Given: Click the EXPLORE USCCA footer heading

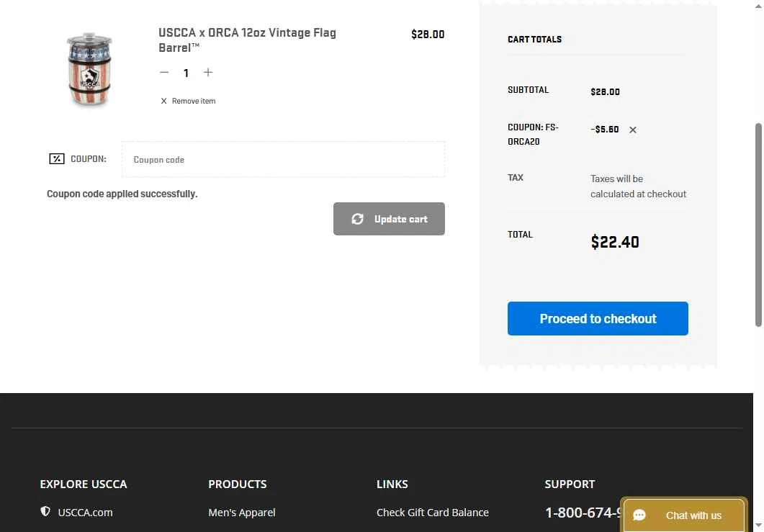Looking at the screenshot, I should click(x=84, y=484).
